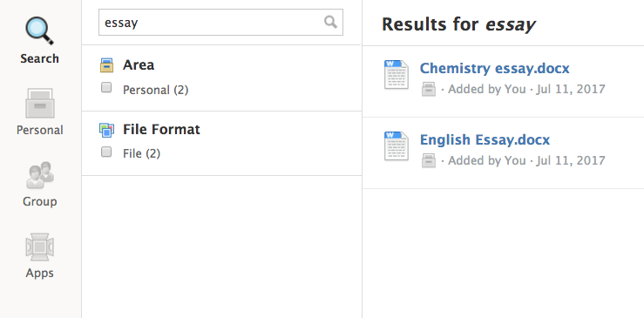
Task: Click the File Format filter icon
Action: tap(106, 130)
